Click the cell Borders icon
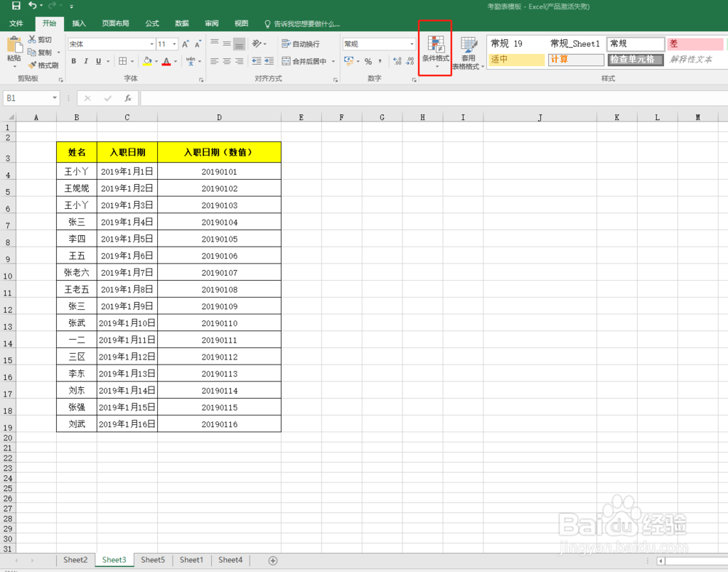Screen dimensions: 728x572 pyautogui.click(x=122, y=61)
